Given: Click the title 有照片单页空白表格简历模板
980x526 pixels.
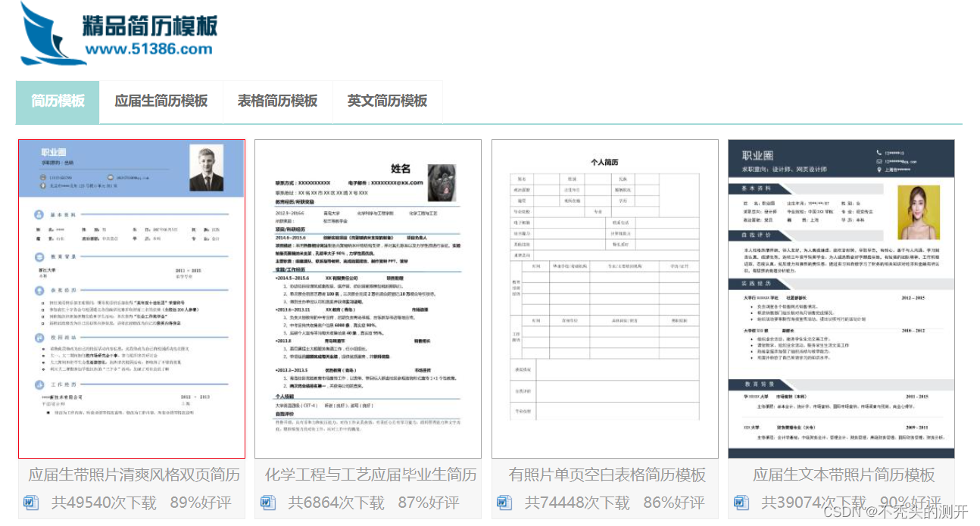Looking at the screenshot, I should pyautogui.click(x=607, y=475).
